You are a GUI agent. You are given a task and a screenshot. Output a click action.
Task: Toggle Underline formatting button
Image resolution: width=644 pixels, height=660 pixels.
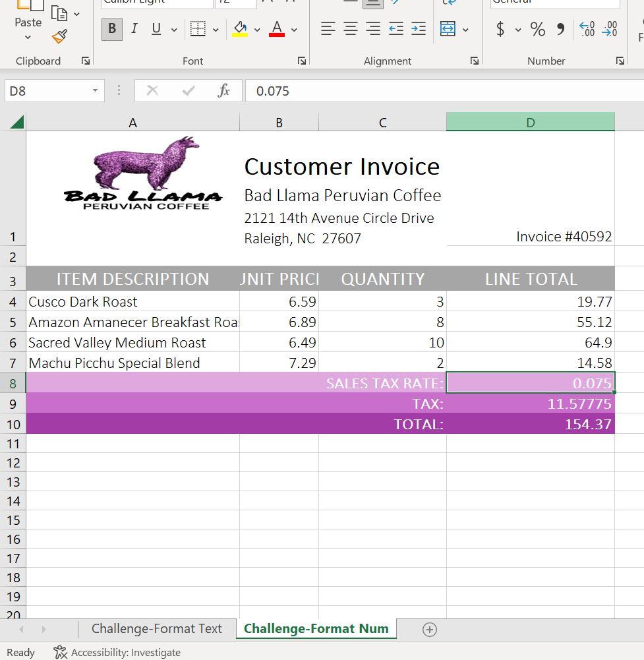(156, 29)
